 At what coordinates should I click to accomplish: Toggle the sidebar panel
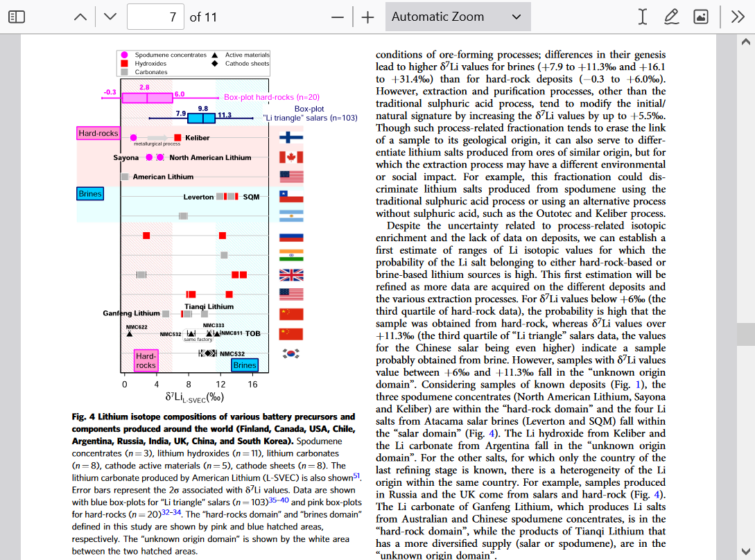click(x=17, y=17)
